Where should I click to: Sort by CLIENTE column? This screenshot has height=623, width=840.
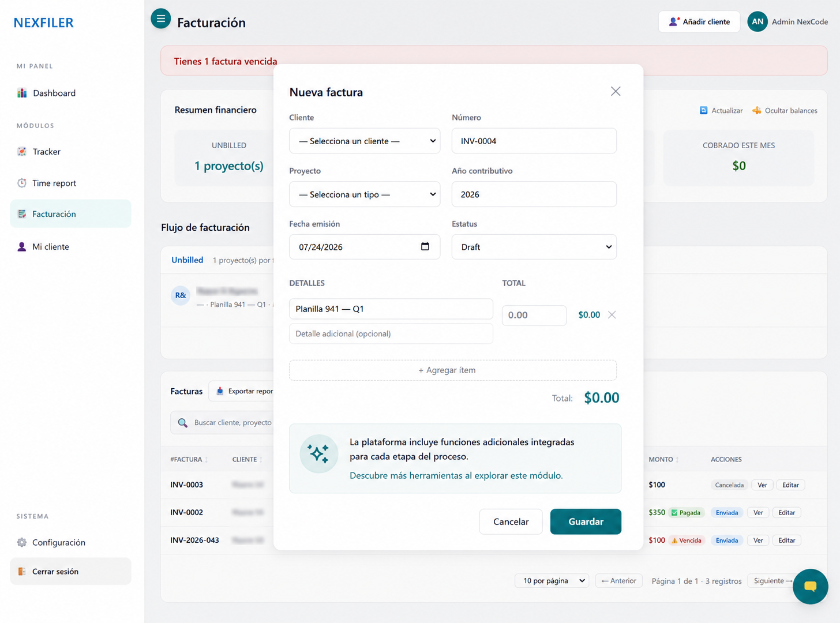247,460
